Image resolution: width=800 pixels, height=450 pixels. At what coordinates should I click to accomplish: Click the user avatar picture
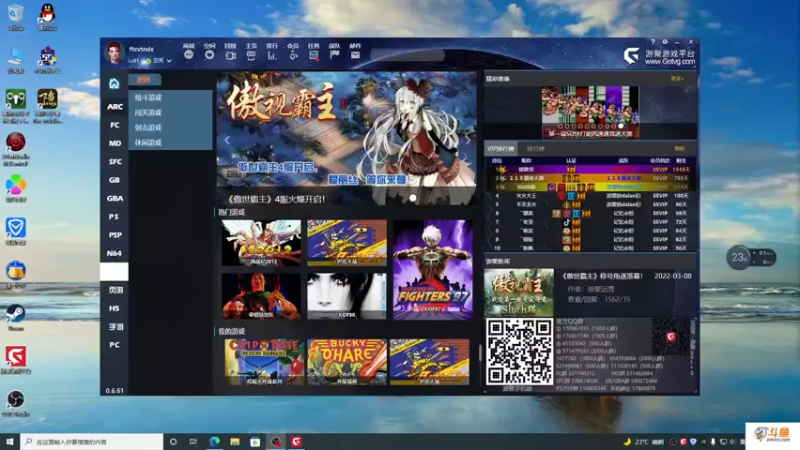(x=114, y=54)
